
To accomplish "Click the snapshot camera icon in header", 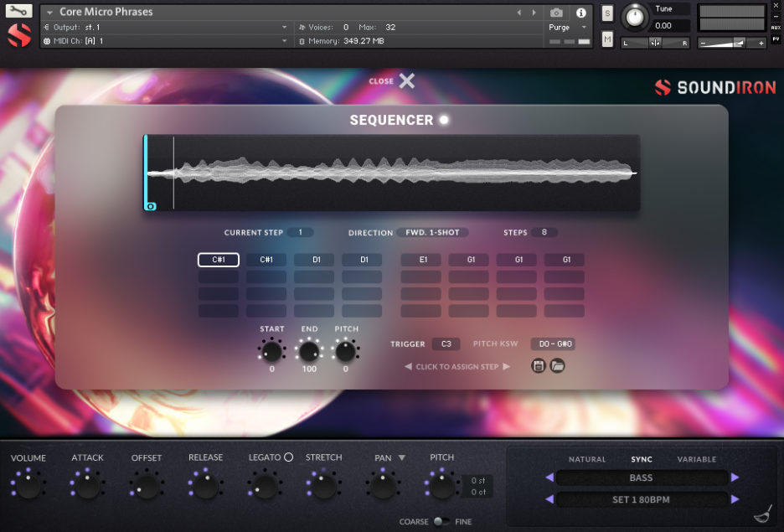I will tap(555, 13).
